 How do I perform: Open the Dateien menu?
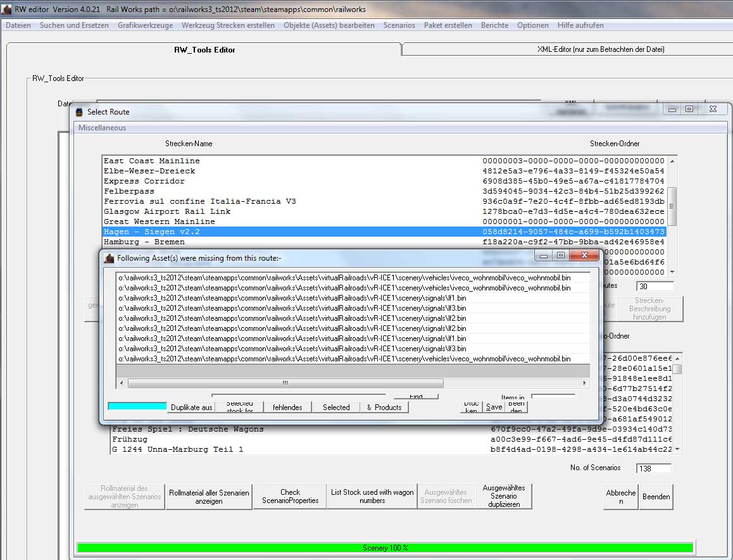click(18, 25)
